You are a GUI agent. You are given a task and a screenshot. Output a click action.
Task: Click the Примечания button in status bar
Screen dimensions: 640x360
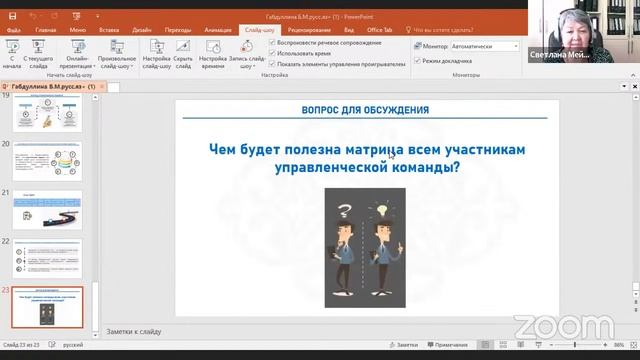pyautogui.click(x=447, y=345)
